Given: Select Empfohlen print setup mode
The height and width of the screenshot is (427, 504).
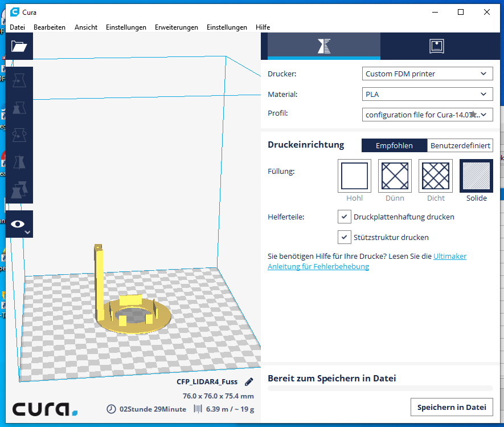Looking at the screenshot, I should click(x=395, y=145).
